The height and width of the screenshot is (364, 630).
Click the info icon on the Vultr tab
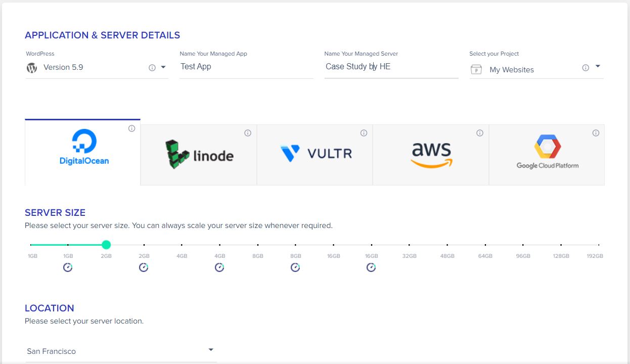click(x=364, y=133)
